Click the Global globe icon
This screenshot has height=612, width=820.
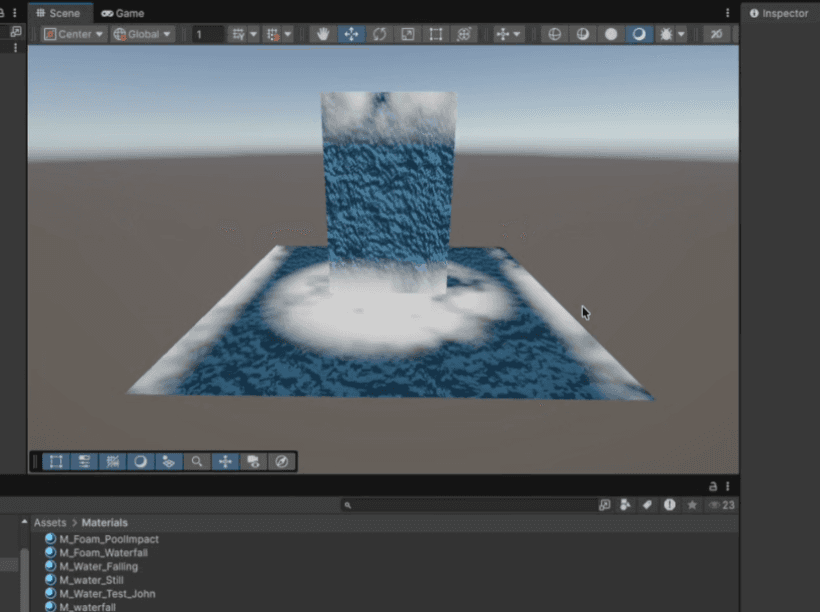119,35
